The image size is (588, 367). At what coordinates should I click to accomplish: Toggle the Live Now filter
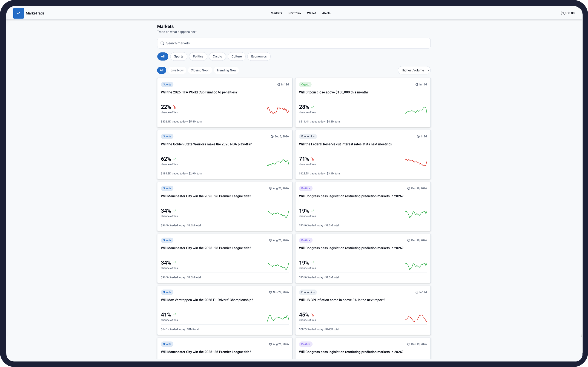(177, 70)
